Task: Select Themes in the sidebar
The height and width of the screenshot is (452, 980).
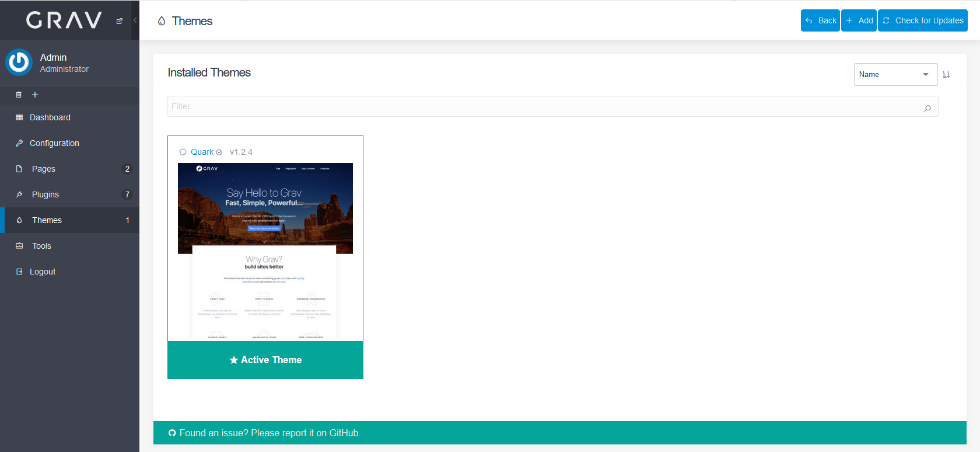Action: click(x=70, y=220)
